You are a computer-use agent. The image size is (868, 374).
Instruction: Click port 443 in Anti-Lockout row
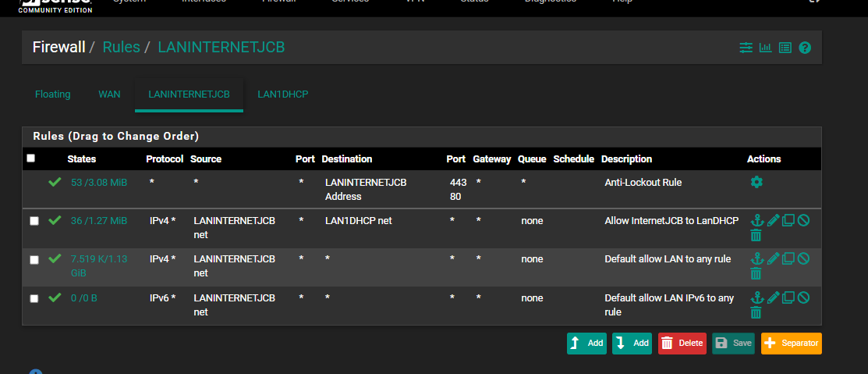point(459,182)
